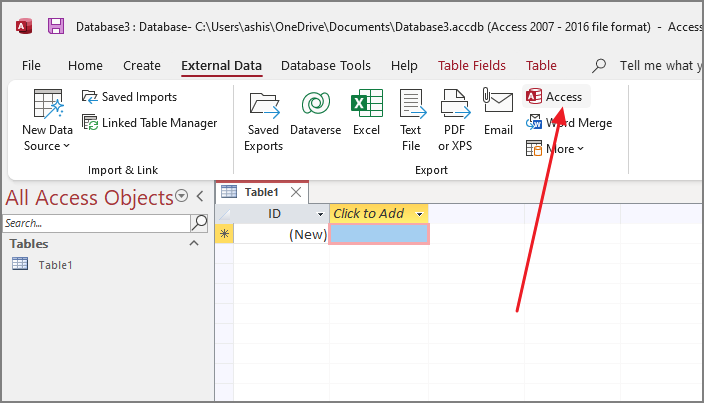Click the Saved Exports icon
This screenshot has height=403, width=704.
264,121
